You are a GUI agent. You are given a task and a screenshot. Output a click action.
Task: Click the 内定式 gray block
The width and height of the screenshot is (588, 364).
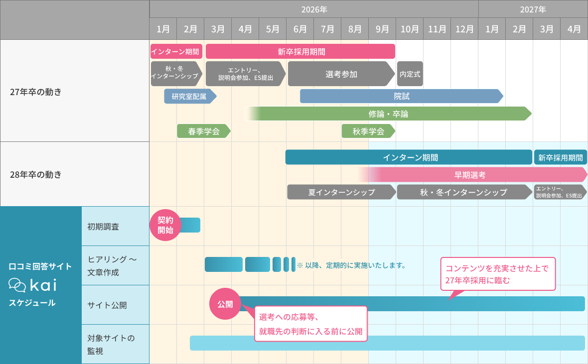[x=410, y=74]
